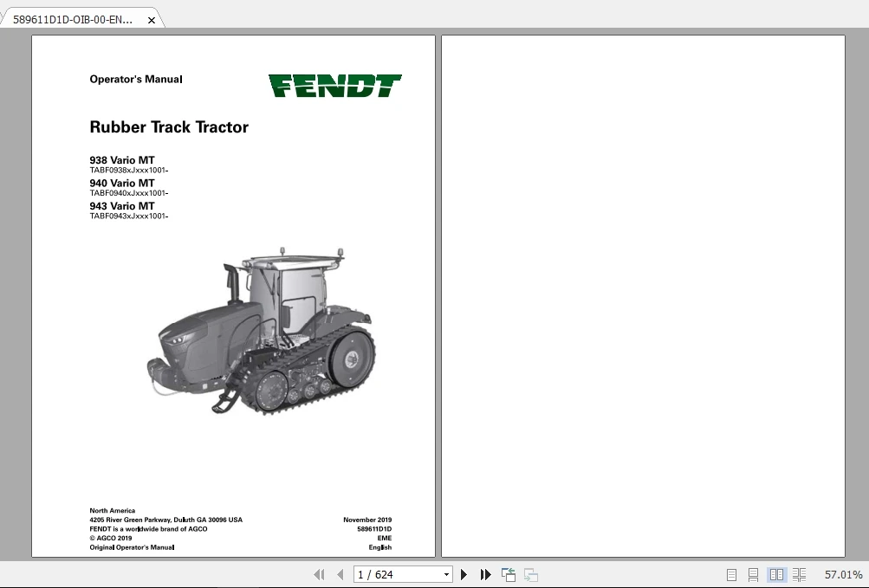Viewport: 869px width, 588px height.
Task: Click the English language text
Action: pos(380,547)
